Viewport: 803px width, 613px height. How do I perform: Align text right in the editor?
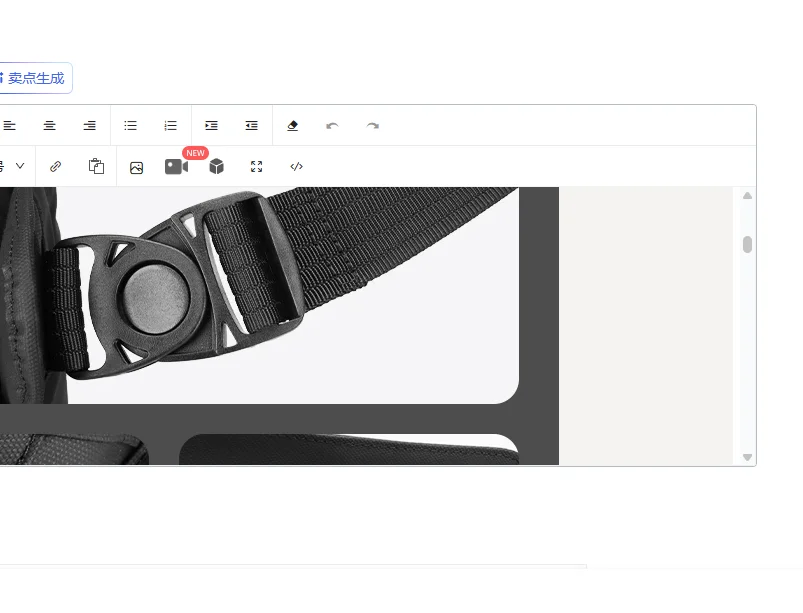pyautogui.click(x=90, y=125)
